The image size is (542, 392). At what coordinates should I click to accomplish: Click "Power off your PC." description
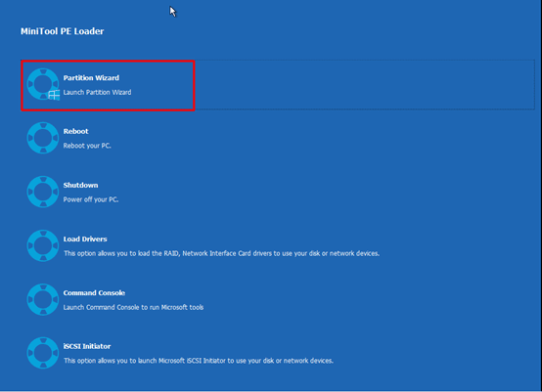coord(91,199)
